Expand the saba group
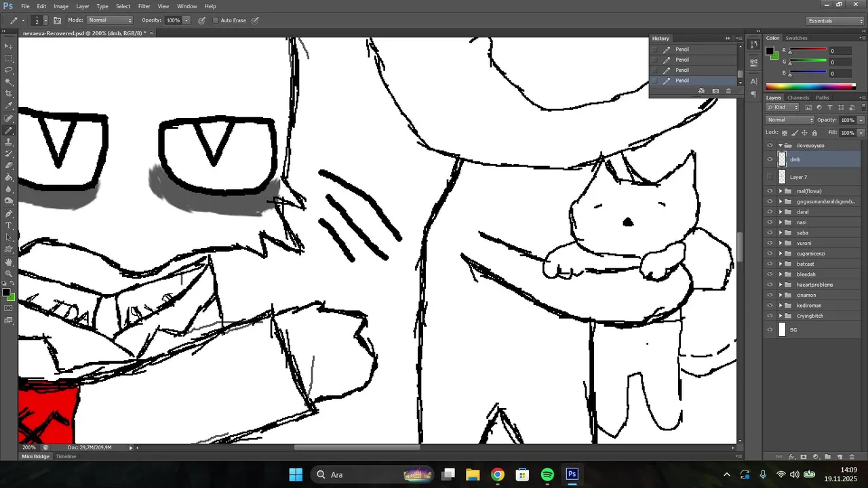 [781, 232]
